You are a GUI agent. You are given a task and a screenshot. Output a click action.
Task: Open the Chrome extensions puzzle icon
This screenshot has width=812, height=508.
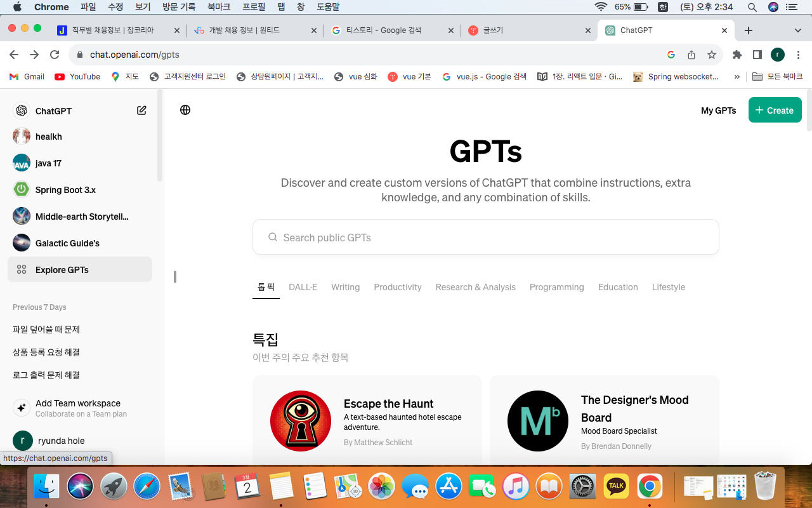(x=737, y=55)
